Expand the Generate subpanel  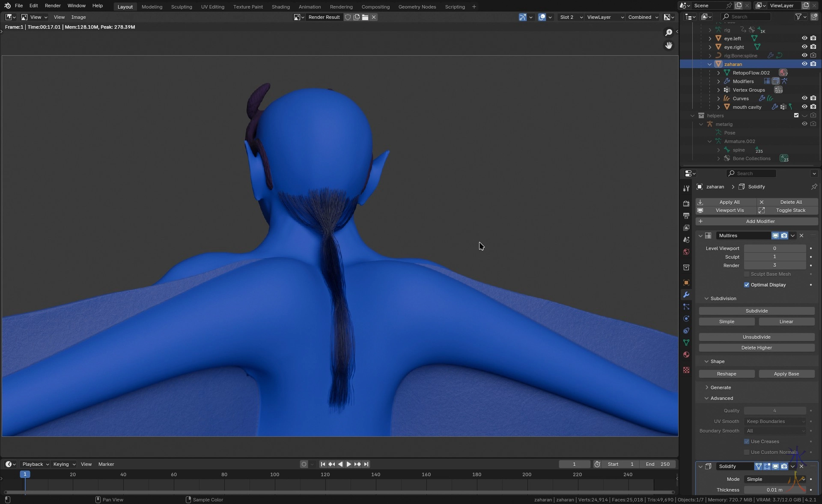pyautogui.click(x=721, y=388)
